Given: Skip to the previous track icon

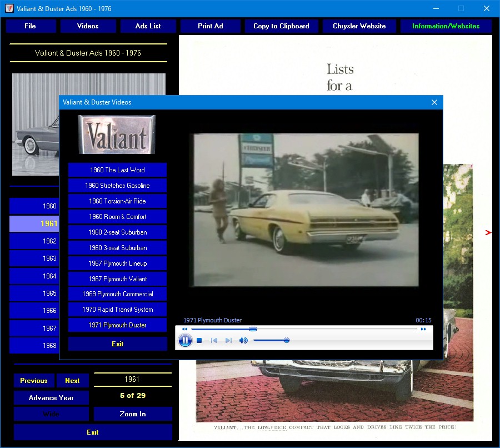Looking at the screenshot, I should pos(214,341).
